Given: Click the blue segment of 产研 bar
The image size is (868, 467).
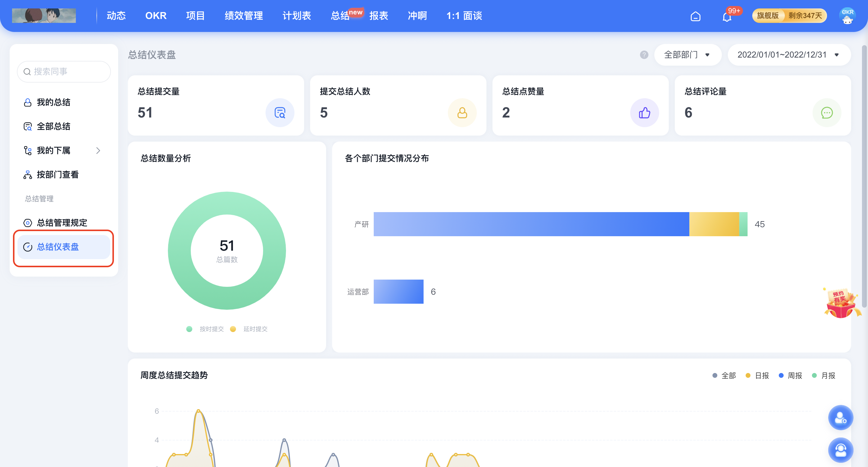Looking at the screenshot, I should 531,224.
